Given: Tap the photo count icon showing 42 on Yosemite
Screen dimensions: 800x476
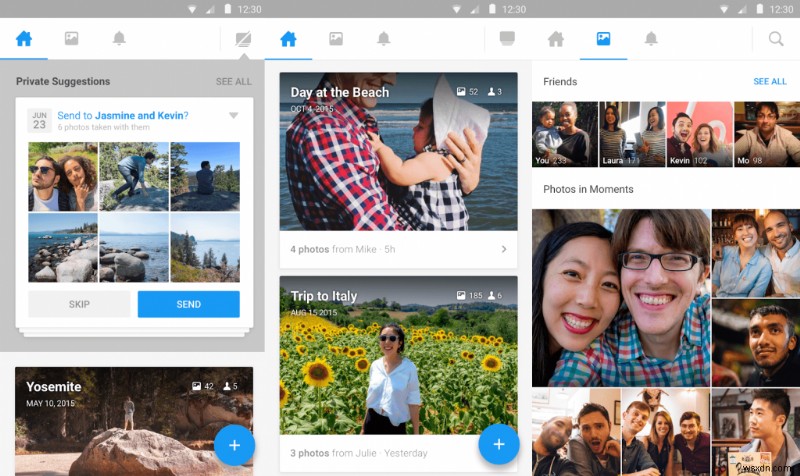Looking at the screenshot, I should click(196, 386).
